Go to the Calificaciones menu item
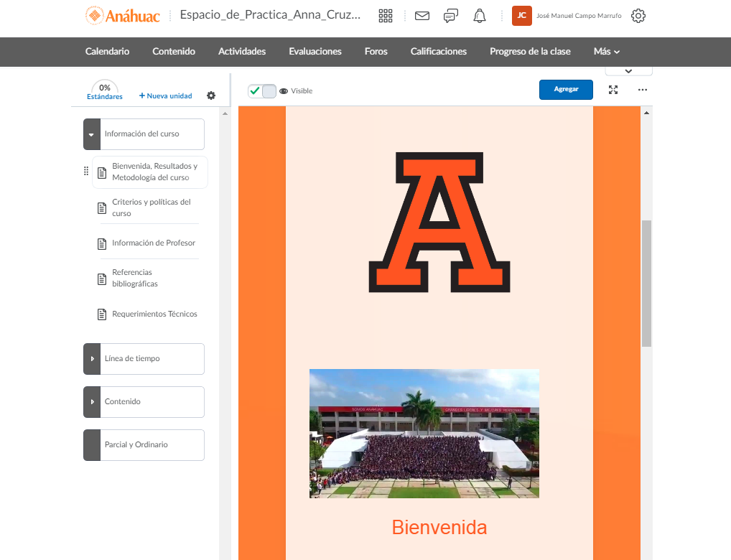 438,52
